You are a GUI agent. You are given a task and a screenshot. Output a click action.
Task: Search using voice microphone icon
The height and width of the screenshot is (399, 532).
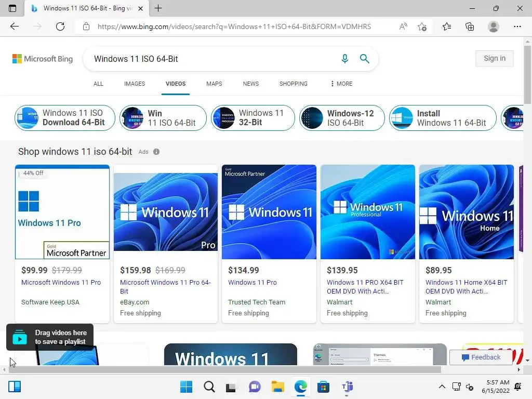(345, 59)
